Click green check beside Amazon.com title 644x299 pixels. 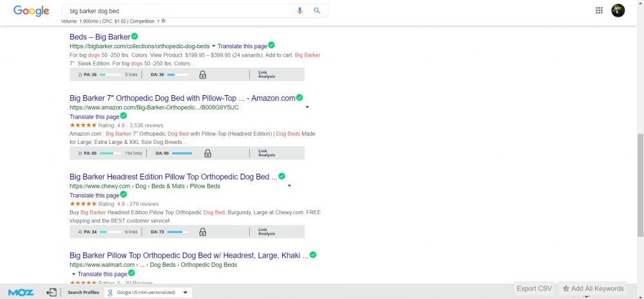pos(299,97)
